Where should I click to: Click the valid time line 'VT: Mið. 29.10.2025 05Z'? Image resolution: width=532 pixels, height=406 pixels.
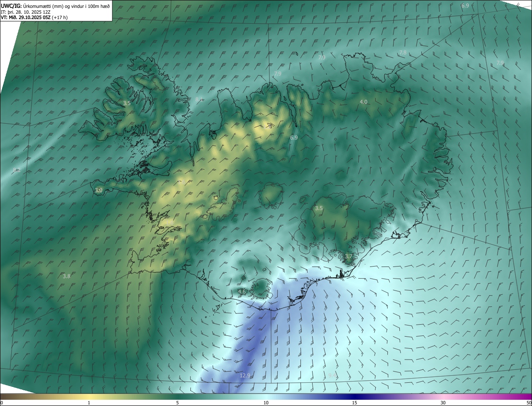point(26,17)
